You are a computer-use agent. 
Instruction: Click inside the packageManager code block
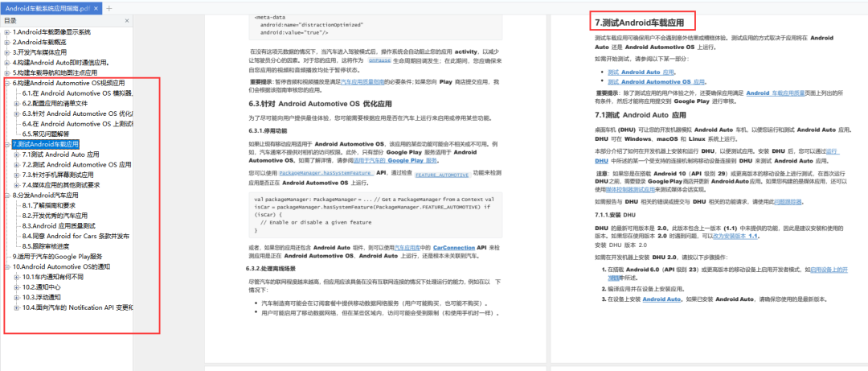[x=375, y=214]
